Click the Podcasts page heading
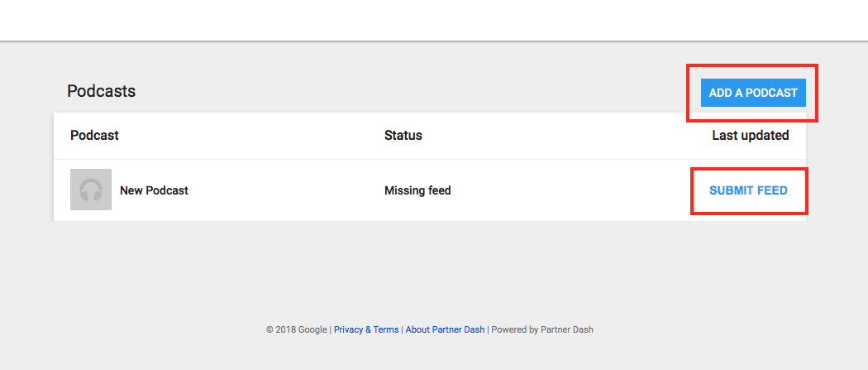The height and width of the screenshot is (370, 868). pyautogui.click(x=102, y=91)
